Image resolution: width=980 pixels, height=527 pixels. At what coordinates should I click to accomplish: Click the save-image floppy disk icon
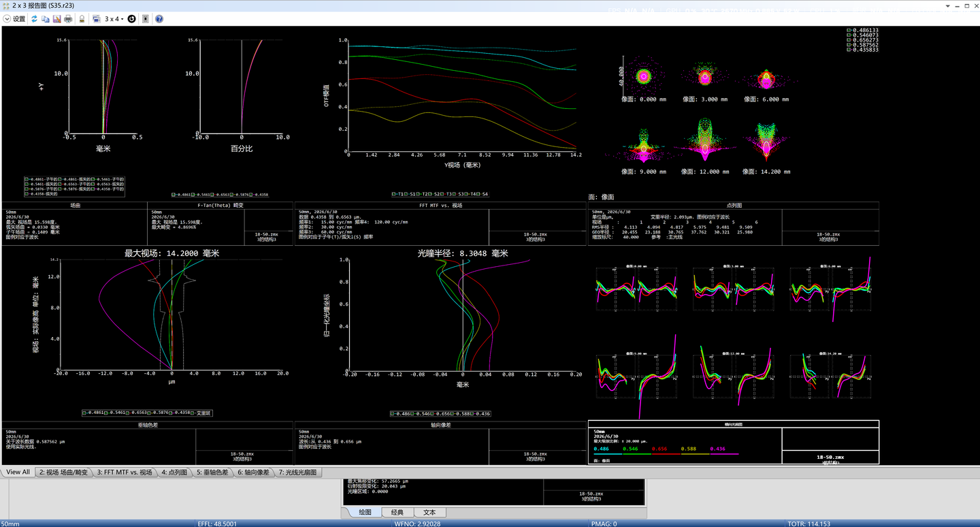[x=56, y=19]
